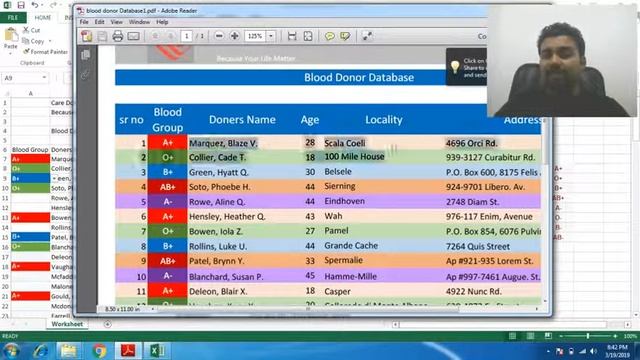This screenshot has width=640, height=360.
Task: Add new sheet with plus icon
Action: coord(107,324)
